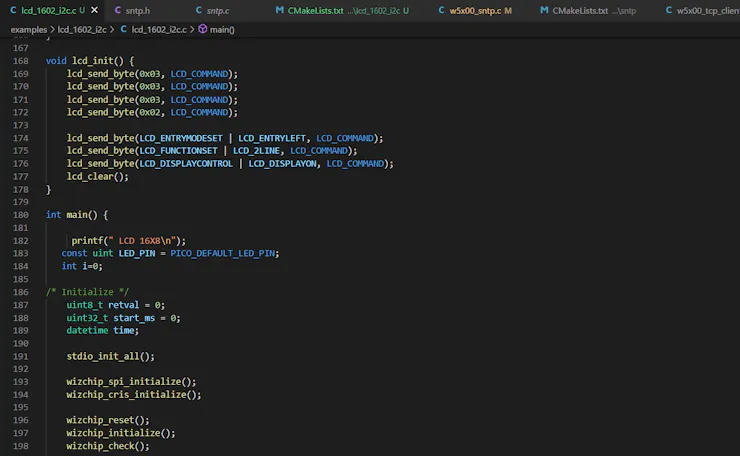
Task: Click the cube symbol icon before main()
Action: click(x=202, y=29)
